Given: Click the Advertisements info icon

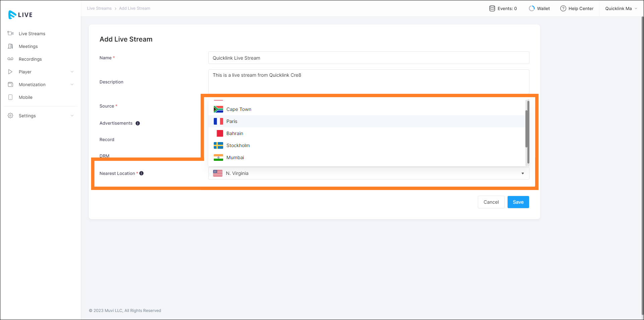Looking at the screenshot, I should pos(138,123).
